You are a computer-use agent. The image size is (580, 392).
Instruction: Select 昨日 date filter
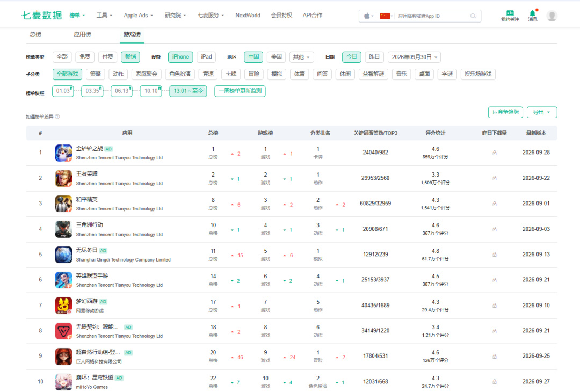point(374,57)
